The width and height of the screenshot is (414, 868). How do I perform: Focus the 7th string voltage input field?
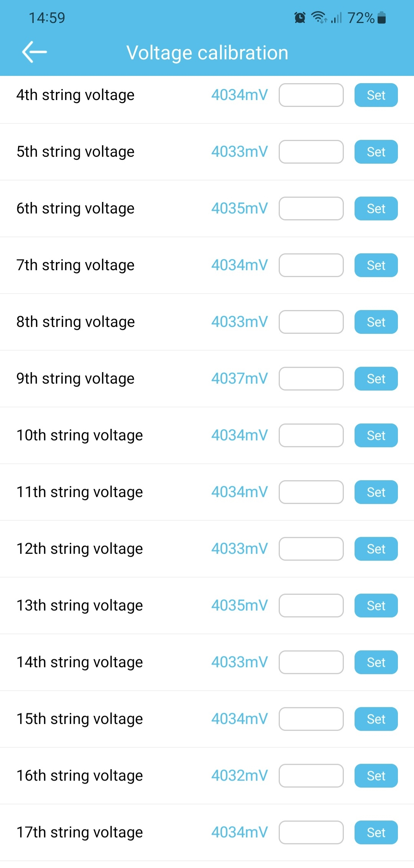click(x=311, y=265)
